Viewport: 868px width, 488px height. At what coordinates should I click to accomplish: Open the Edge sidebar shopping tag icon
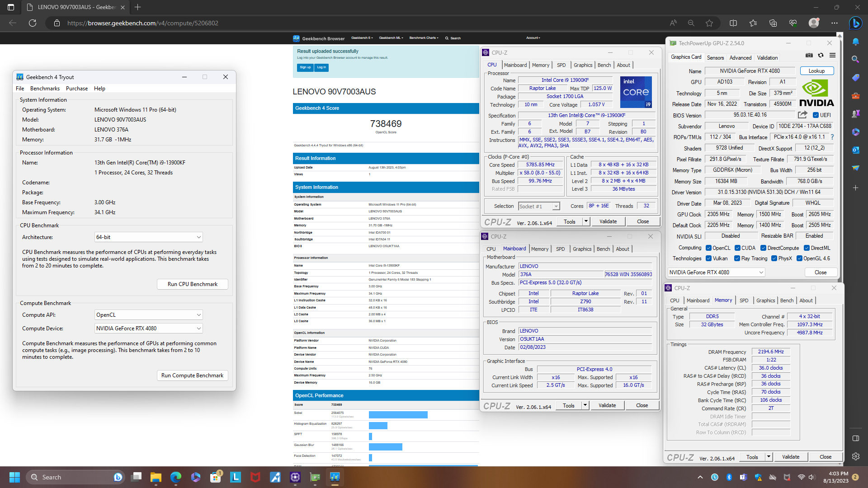(855, 78)
